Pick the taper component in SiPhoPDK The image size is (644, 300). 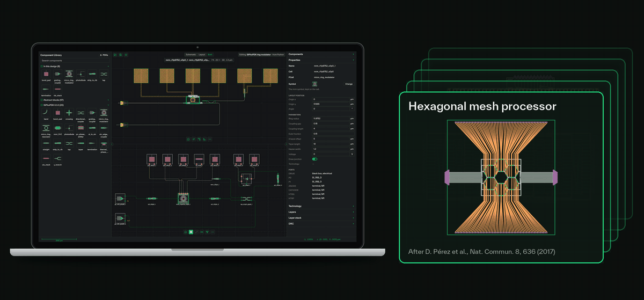pyautogui.click(x=80, y=143)
